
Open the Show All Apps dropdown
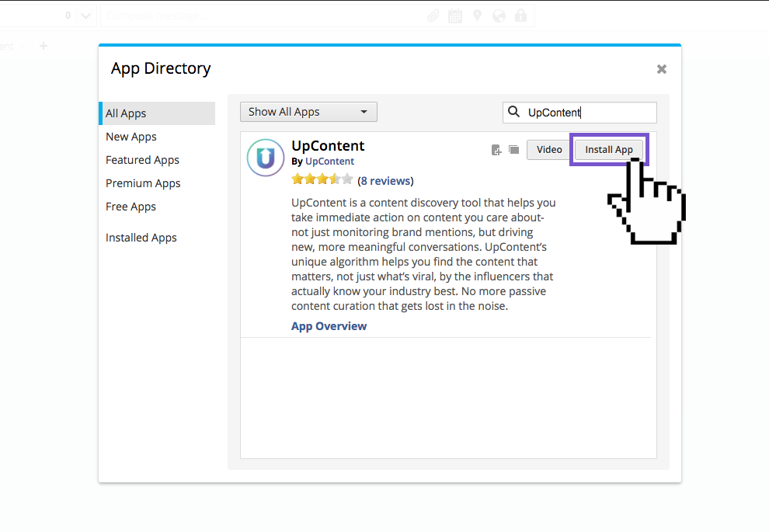(308, 112)
